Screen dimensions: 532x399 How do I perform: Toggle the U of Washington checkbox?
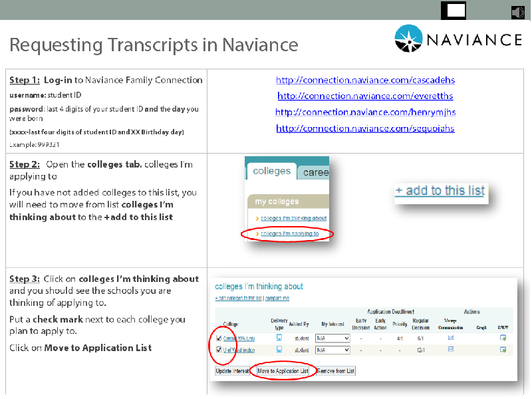[219, 350]
